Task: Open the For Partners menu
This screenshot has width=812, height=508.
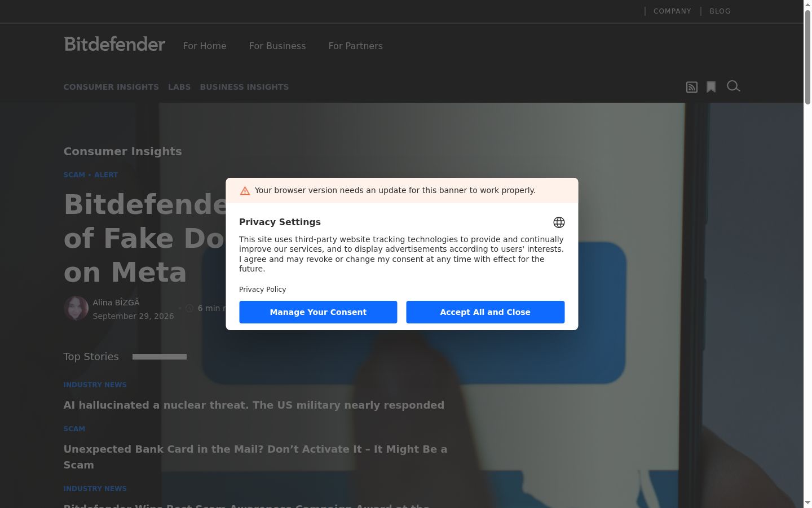Action: click(x=356, y=46)
